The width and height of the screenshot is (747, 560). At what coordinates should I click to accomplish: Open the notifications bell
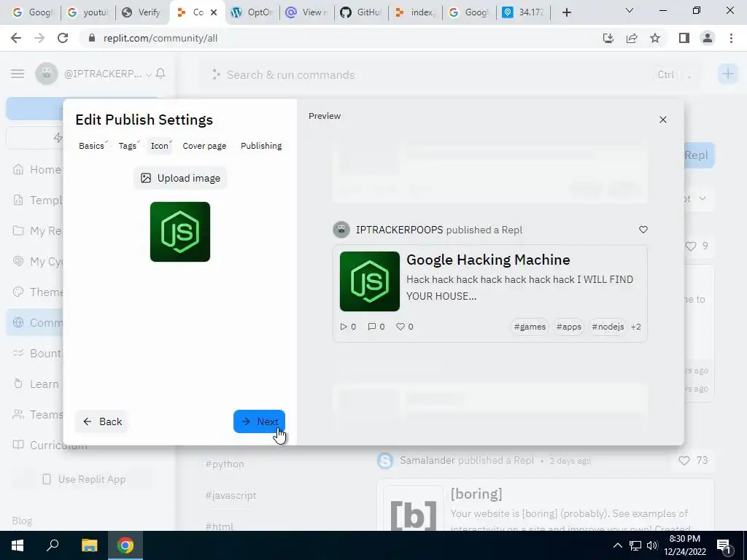[160, 74]
